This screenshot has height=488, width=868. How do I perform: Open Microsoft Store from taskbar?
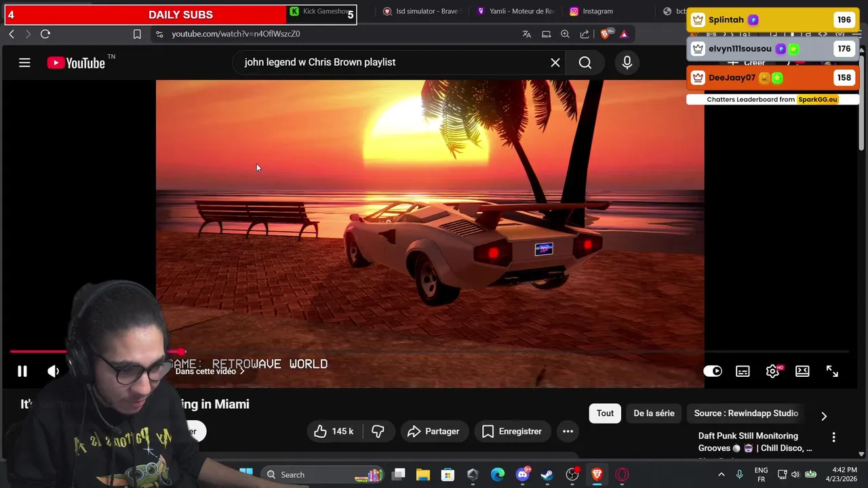pyautogui.click(x=448, y=474)
